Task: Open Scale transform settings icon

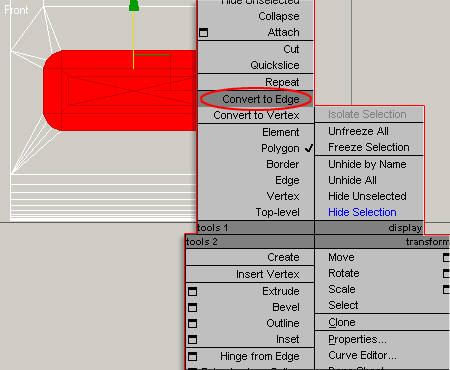Action: click(446, 289)
